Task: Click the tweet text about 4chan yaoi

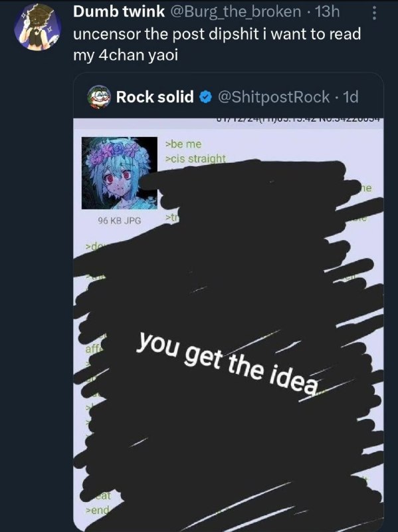Action: pos(217,44)
